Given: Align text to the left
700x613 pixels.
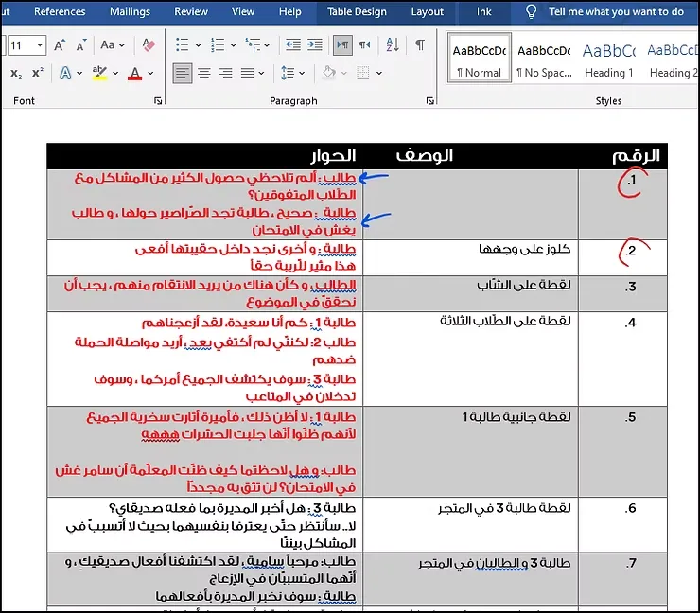Looking at the screenshot, I should click(183, 73).
